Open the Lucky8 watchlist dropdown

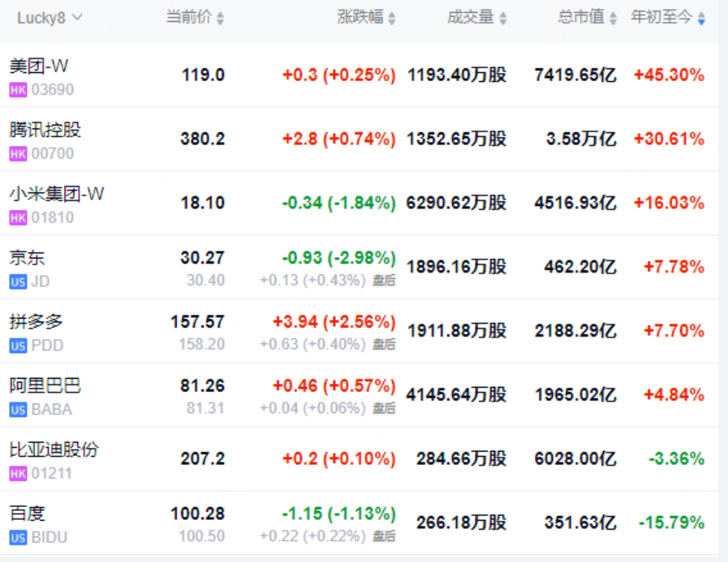(x=50, y=18)
